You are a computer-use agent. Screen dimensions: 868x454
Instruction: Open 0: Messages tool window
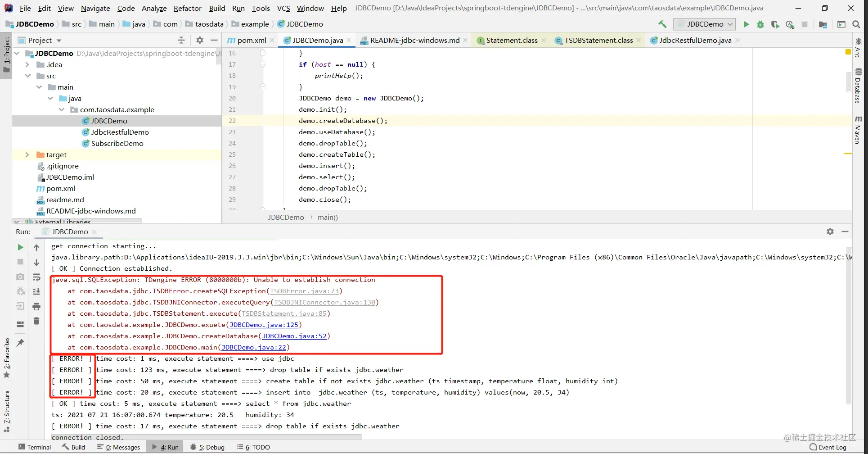(119, 447)
